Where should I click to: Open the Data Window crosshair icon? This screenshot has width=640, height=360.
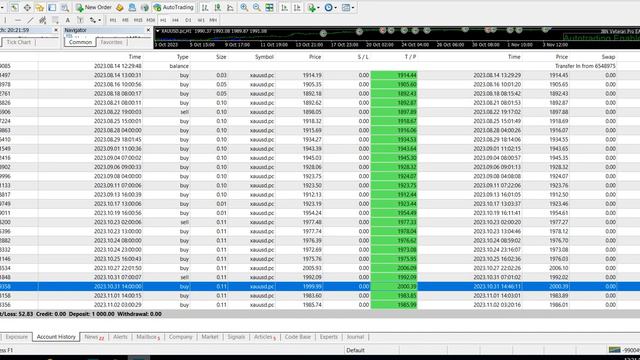click(27, 8)
